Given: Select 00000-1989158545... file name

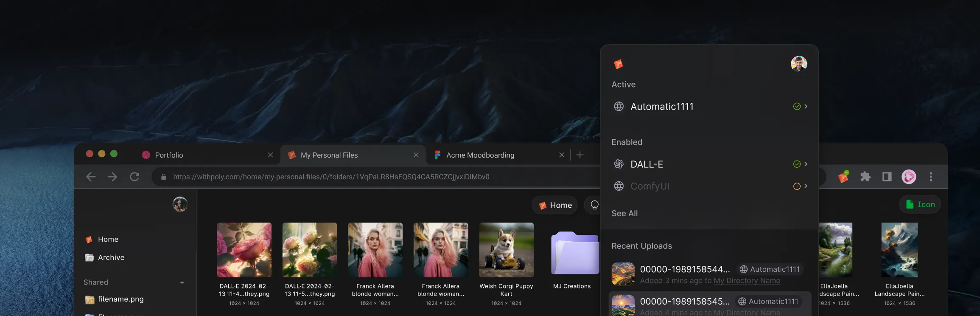Looking at the screenshot, I should 685,302.
